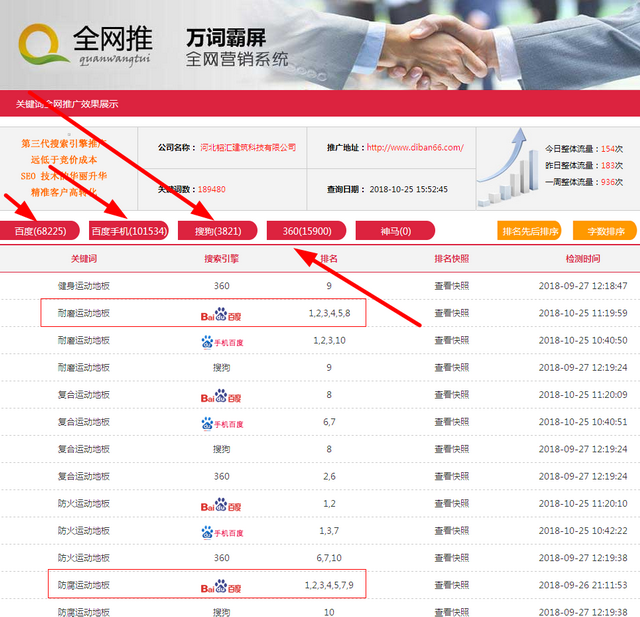The image size is (640, 617).
Task: Open the 360(15900) tab
Action: click(307, 231)
